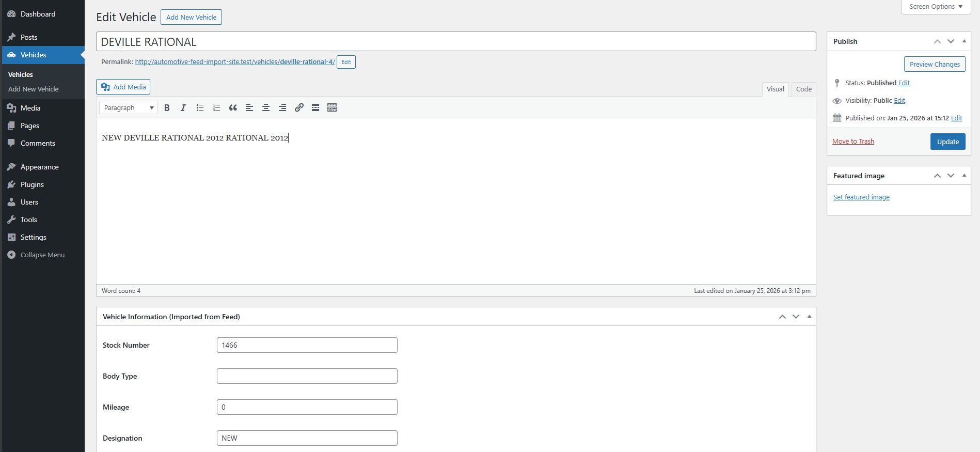Click the vehicle title field
Viewport: 980px width, 452px height.
pyautogui.click(x=456, y=41)
